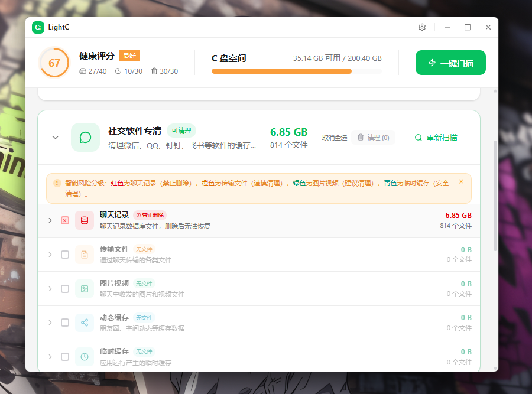Click 重新扫描 to rescan
Screen dimensions: 532x394
tap(436, 138)
